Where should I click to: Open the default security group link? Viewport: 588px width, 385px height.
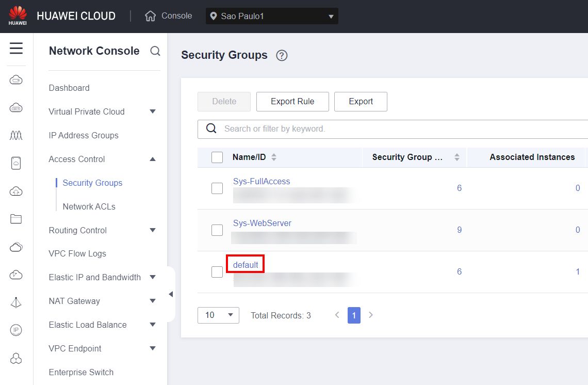(245, 264)
